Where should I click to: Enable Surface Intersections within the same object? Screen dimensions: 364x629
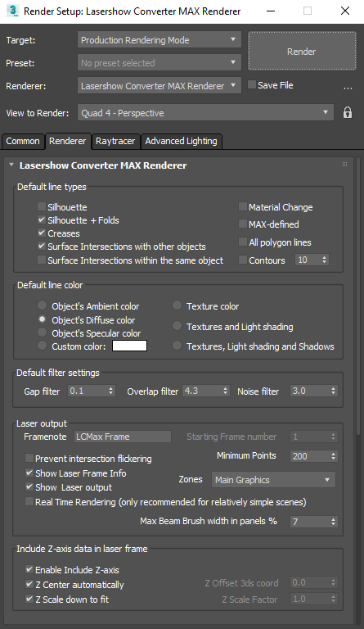point(41,260)
